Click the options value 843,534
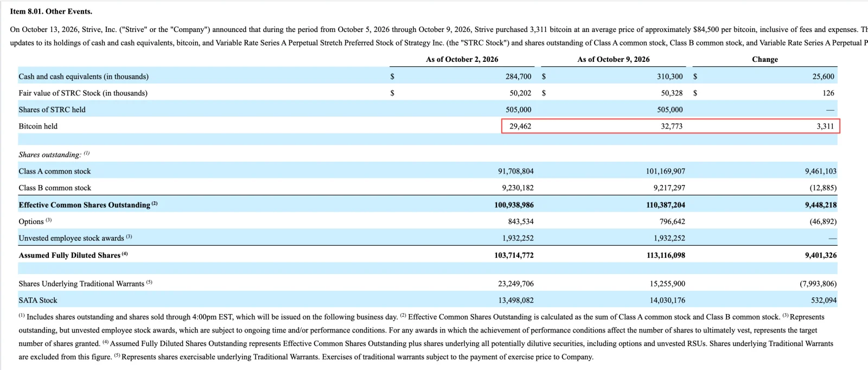 click(521, 221)
